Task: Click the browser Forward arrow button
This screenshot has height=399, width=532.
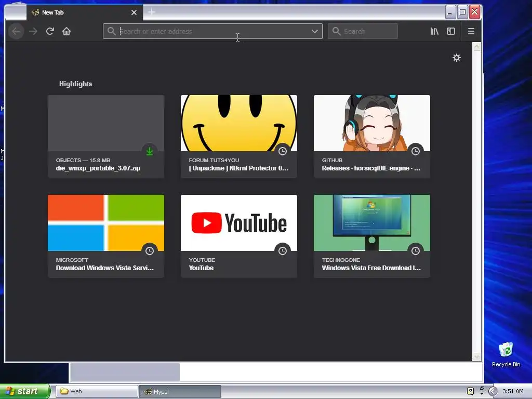Action: [x=33, y=31]
